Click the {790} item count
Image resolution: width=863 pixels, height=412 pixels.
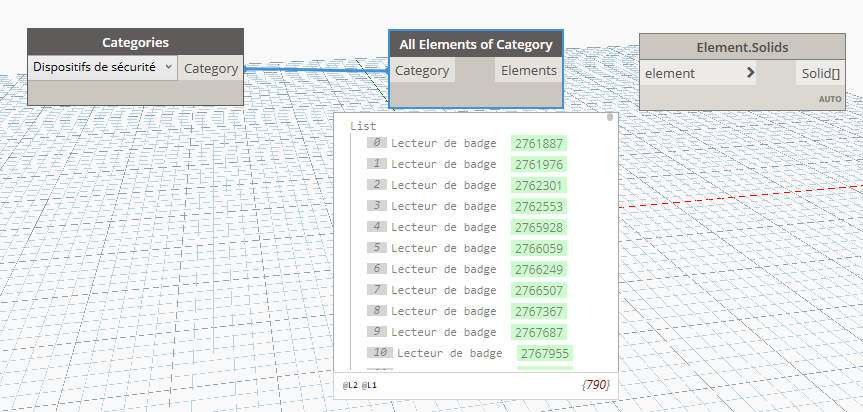click(595, 385)
